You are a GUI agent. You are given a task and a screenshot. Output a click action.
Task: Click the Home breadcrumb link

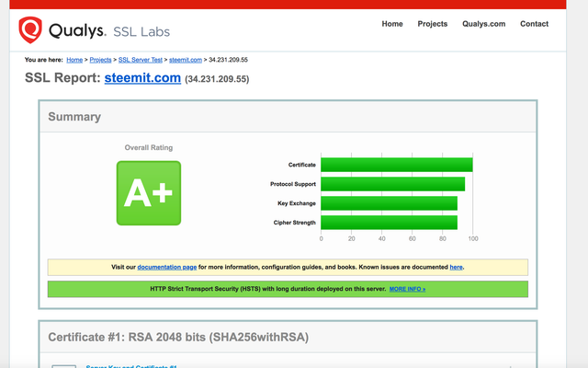75,60
